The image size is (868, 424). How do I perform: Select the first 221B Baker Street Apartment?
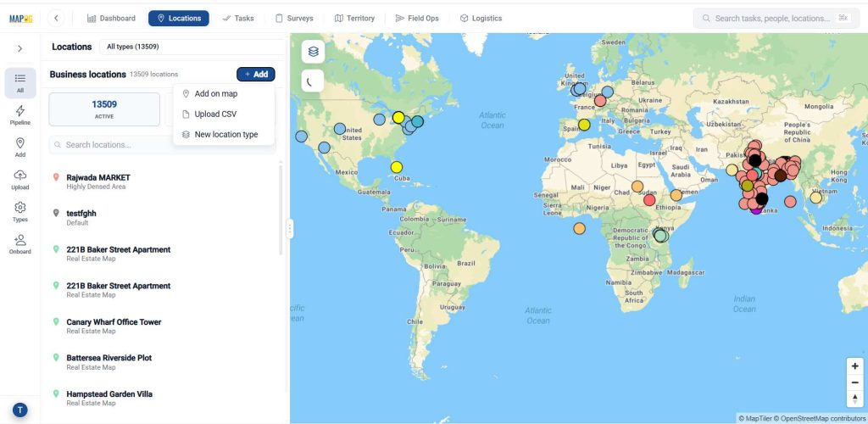pyautogui.click(x=160, y=254)
